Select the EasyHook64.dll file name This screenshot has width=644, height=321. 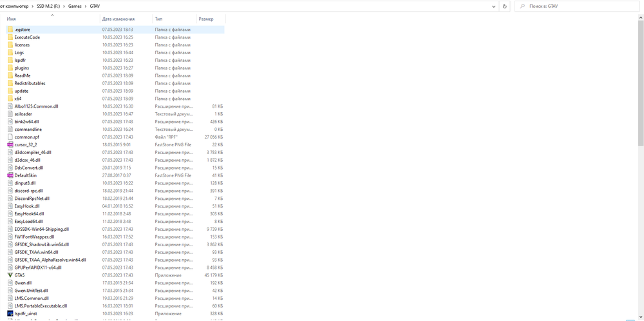(x=29, y=214)
